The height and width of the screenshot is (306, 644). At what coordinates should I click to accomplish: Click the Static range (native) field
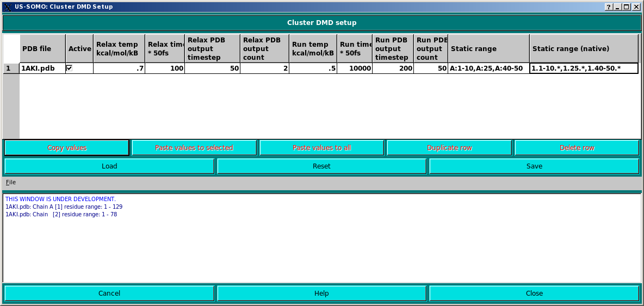click(x=584, y=68)
